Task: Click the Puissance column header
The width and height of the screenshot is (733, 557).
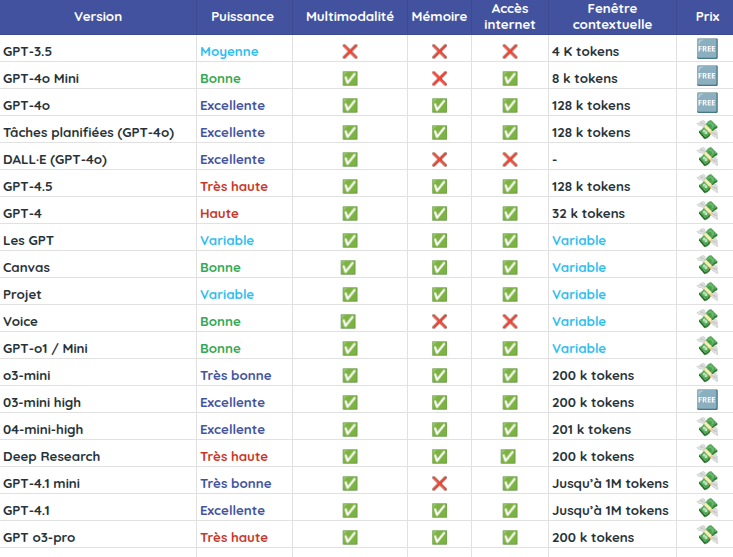Action: (x=242, y=17)
